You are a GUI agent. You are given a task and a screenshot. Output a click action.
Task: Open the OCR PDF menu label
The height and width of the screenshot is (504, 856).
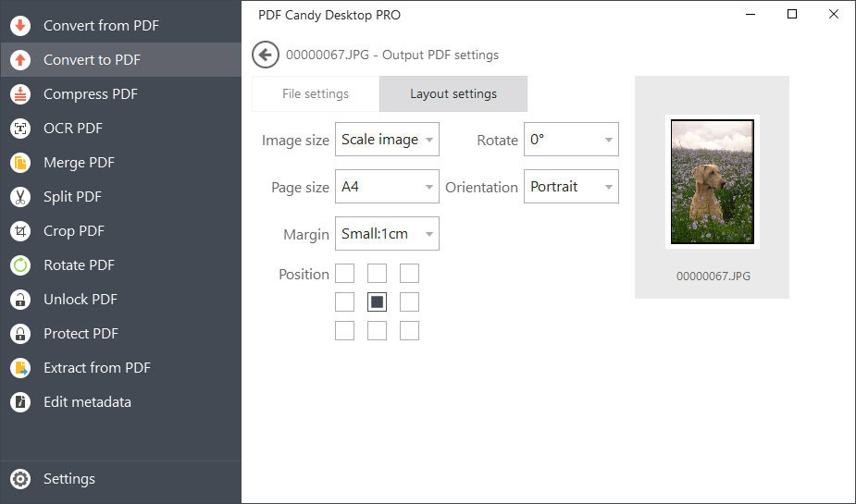pyautogui.click(x=73, y=129)
